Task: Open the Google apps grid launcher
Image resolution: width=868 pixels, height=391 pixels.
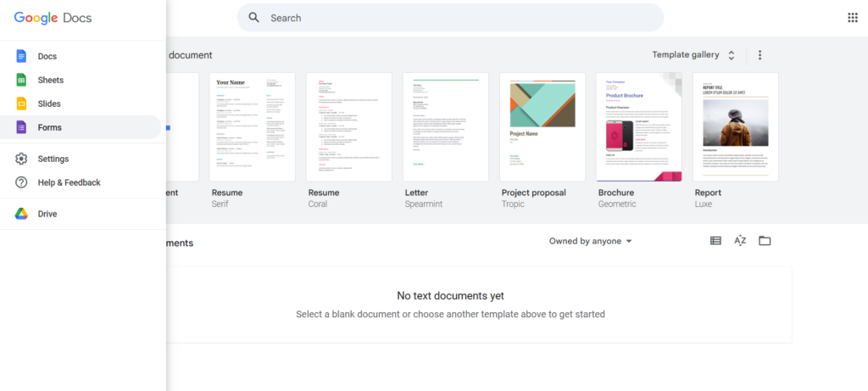Action: pos(852,18)
